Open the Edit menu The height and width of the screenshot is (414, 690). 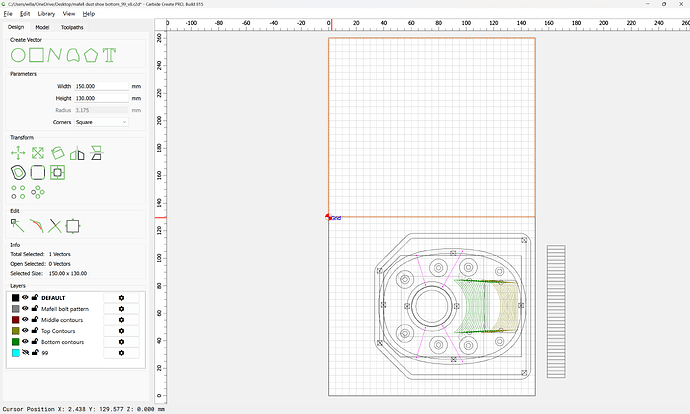click(25, 14)
